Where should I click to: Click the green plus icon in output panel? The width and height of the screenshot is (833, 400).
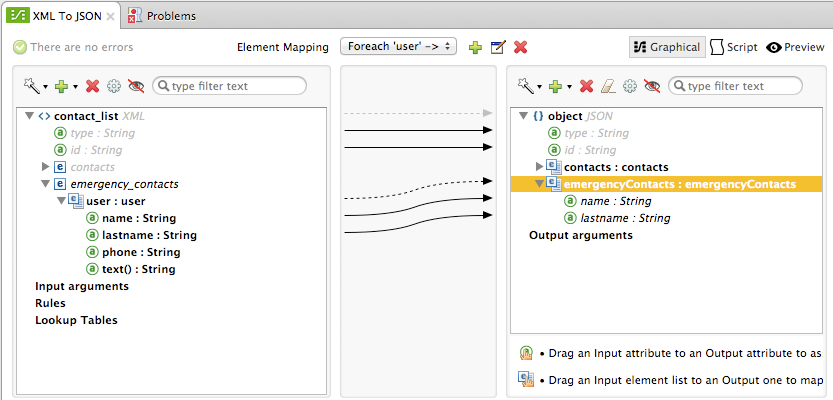pyautogui.click(x=556, y=86)
